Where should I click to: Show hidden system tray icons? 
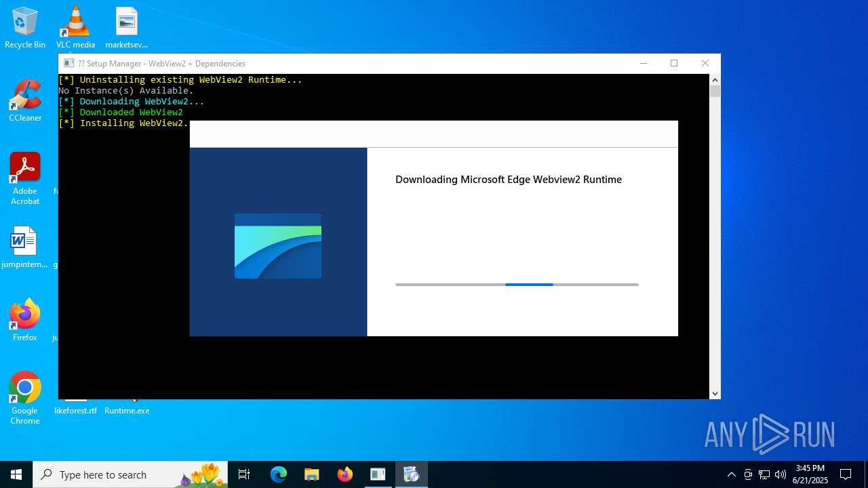point(731,474)
